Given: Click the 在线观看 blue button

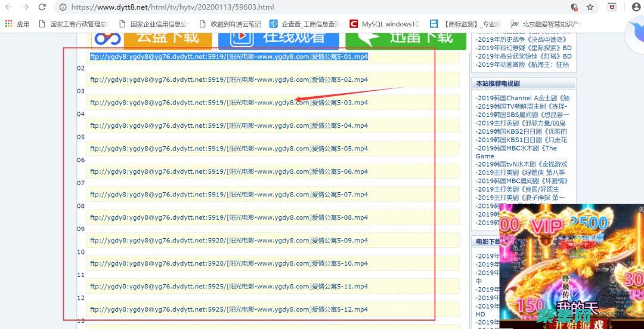Looking at the screenshot, I should [x=278, y=41].
